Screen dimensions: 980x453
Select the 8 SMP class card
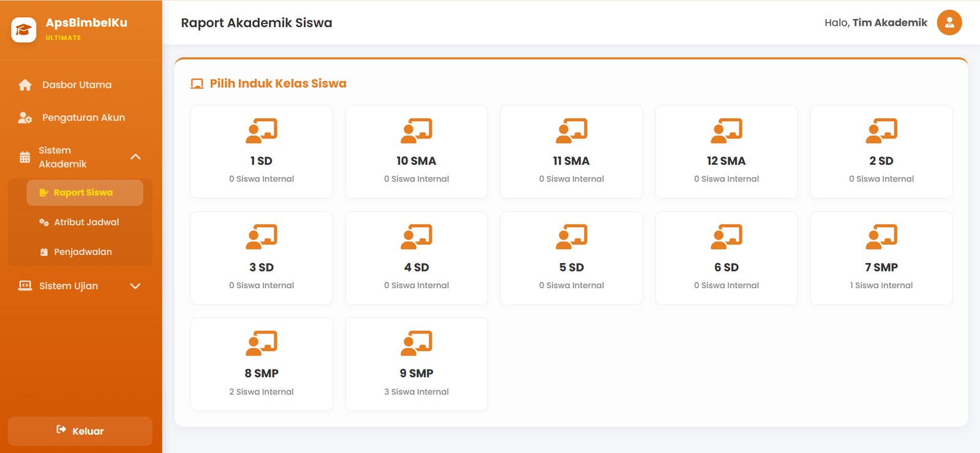click(x=262, y=364)
